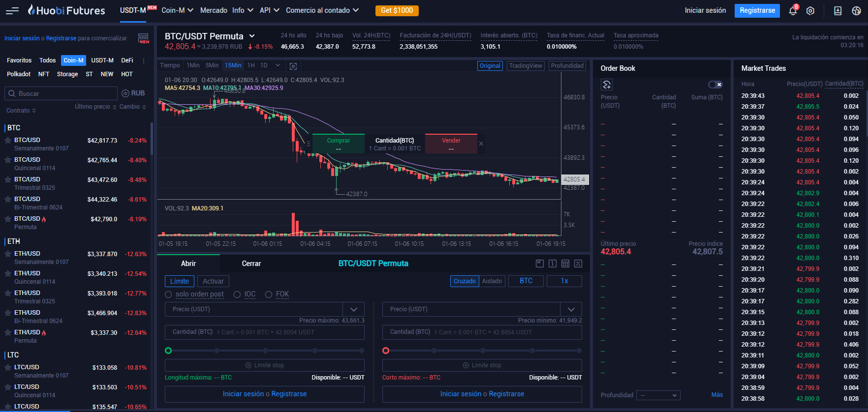Click the NEW news icon in sidebar

[x=143, y=38]
